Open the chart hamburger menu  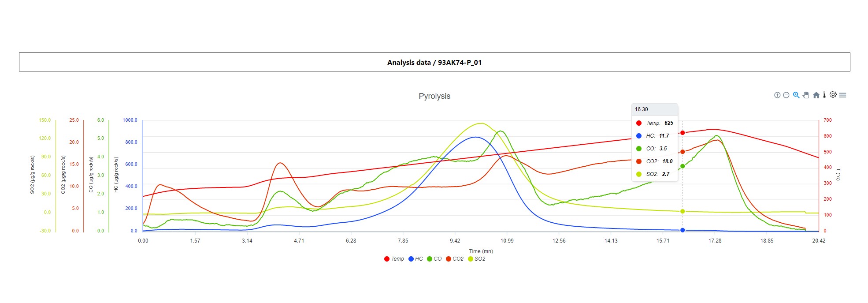843,95
